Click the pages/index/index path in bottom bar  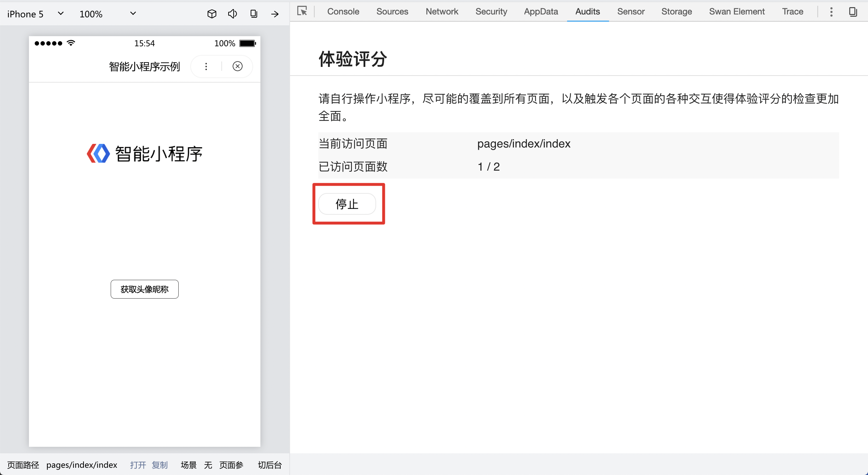pyautogui.click(x=82, y=465)
